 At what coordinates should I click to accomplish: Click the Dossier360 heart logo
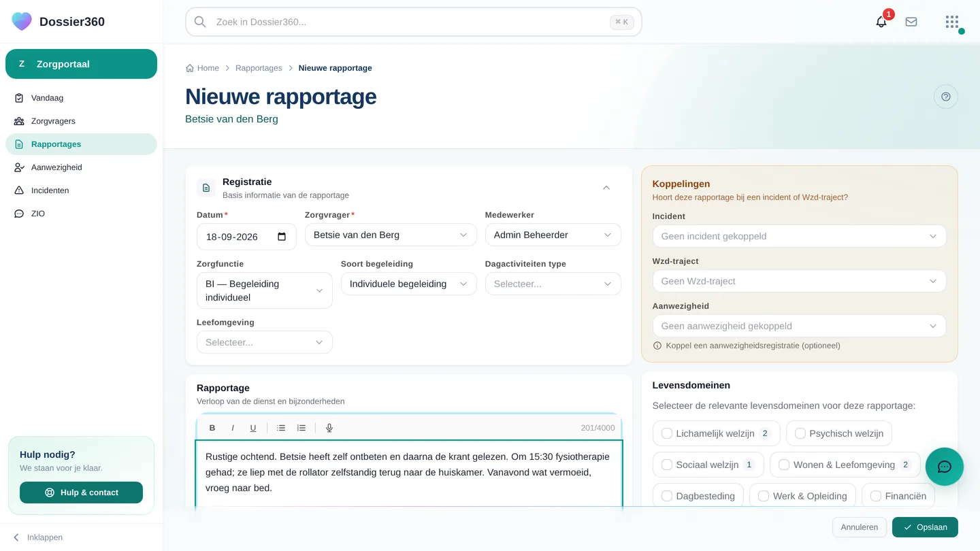22,21
